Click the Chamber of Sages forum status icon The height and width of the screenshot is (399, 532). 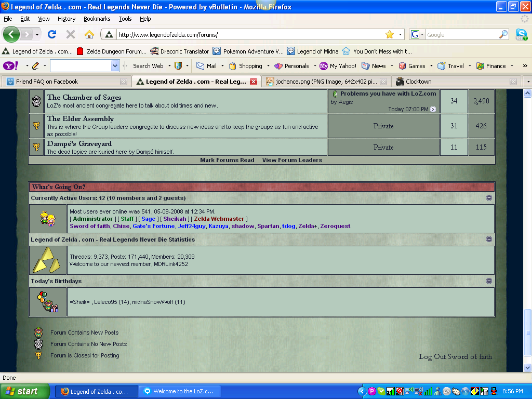[x=36, y=101]
